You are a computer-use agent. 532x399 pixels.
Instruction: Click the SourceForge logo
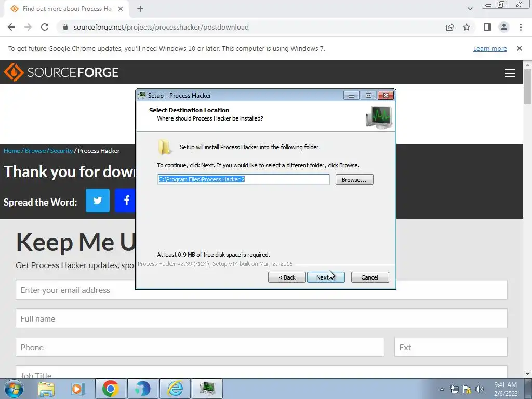coord(61,72)
